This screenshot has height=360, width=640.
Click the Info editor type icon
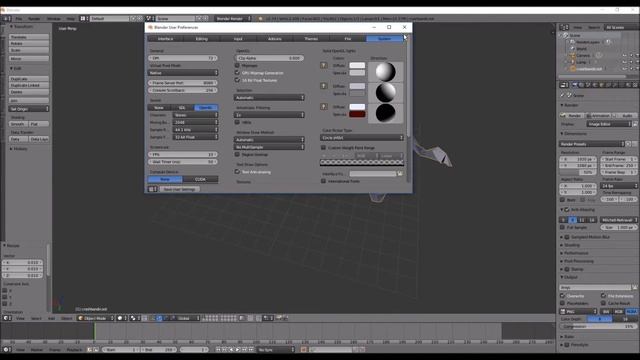click(7, 18)
